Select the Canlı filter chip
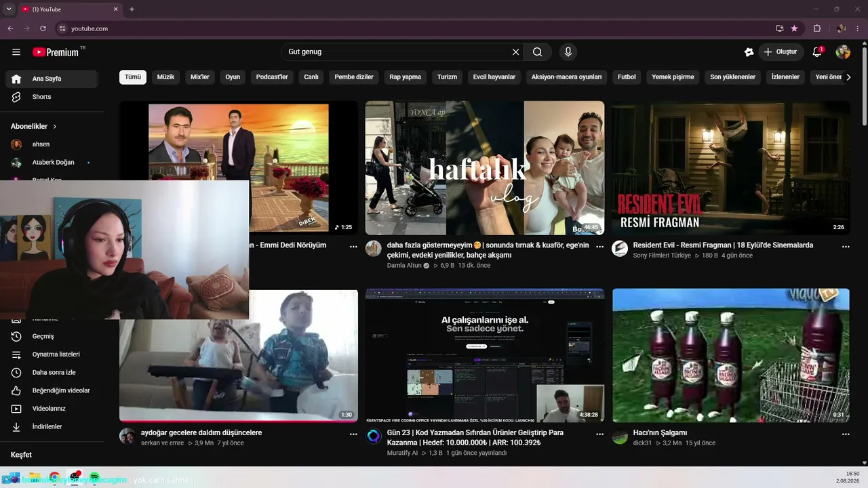The image size is (868, 488). [x=311, y=77]
